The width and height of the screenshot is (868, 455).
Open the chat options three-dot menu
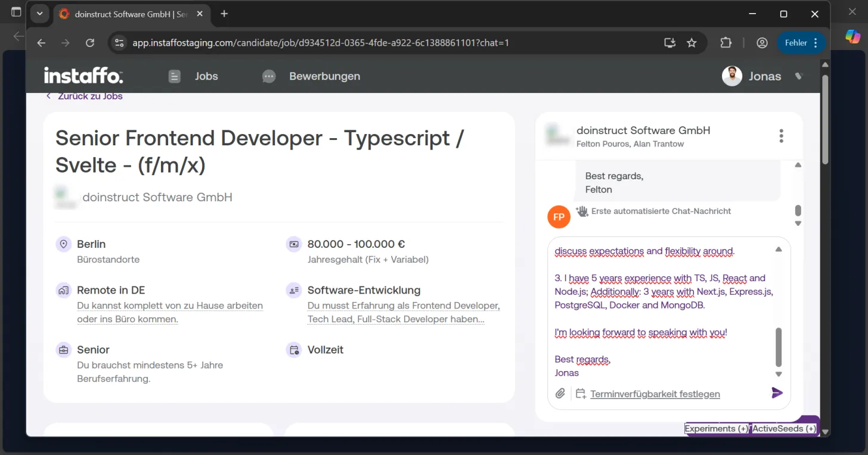781,136
